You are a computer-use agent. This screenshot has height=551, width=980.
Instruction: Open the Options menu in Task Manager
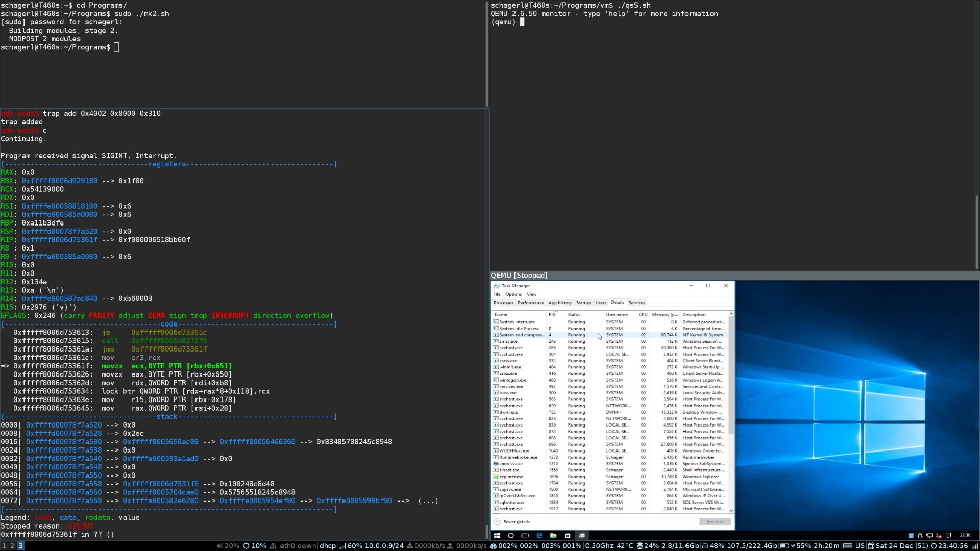tap(513, 294)
